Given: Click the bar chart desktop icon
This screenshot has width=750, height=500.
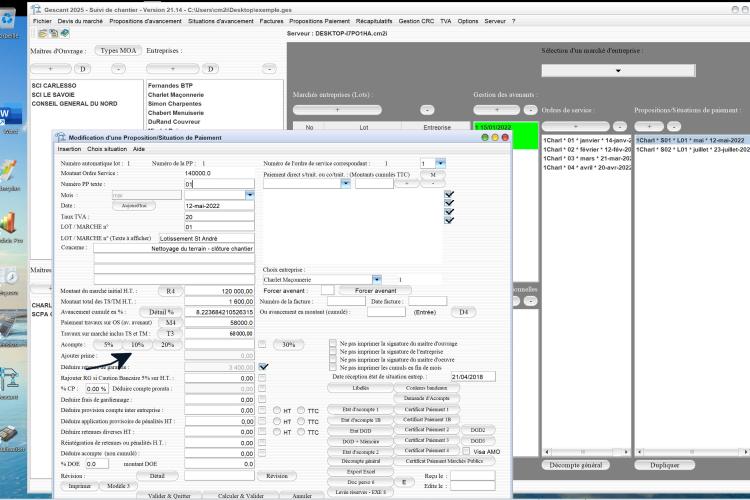Looking at the screenshot, I should pyautogui.click(x=8, y=223).
